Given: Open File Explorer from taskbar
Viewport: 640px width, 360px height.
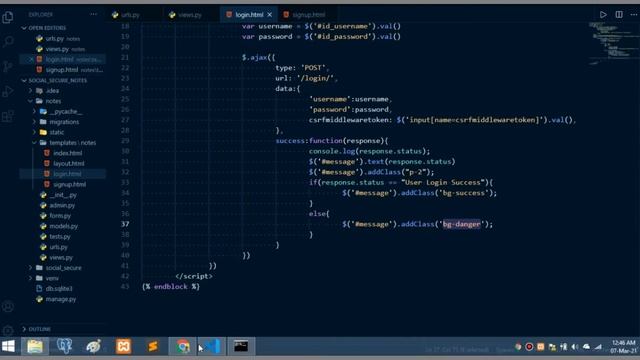Looking at the screenshot, I should [x=35, y=347].
